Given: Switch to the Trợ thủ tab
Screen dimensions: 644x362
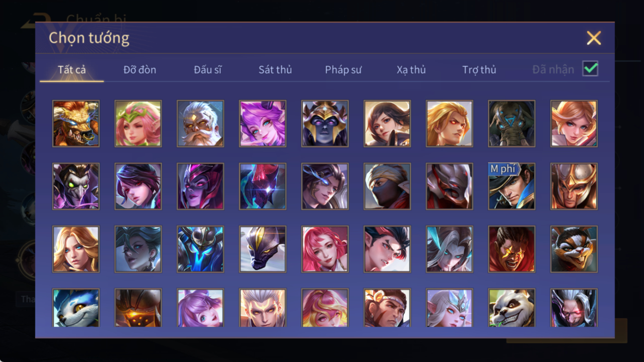Looking at the screenshot, I should pos(479,70).
